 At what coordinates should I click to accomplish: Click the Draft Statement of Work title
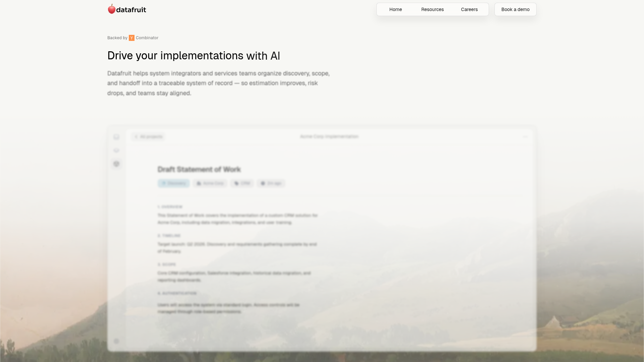[199, 170]
